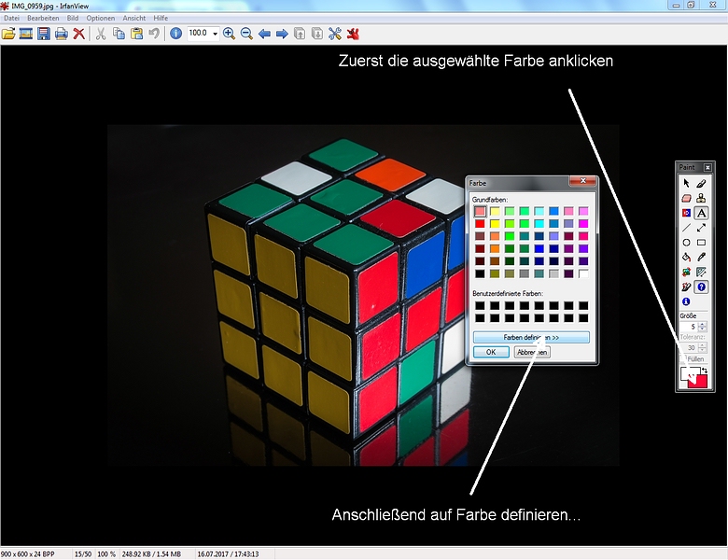Click the Paint info icon
Image resolution: width=728 pixels, height=560 pixels.
[686, 301]
